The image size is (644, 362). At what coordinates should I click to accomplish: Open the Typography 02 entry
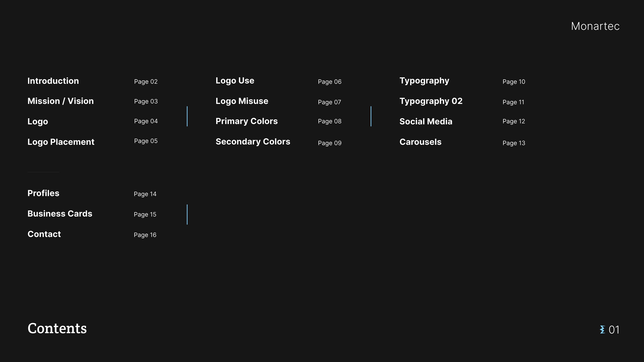(x=431, y=101)
